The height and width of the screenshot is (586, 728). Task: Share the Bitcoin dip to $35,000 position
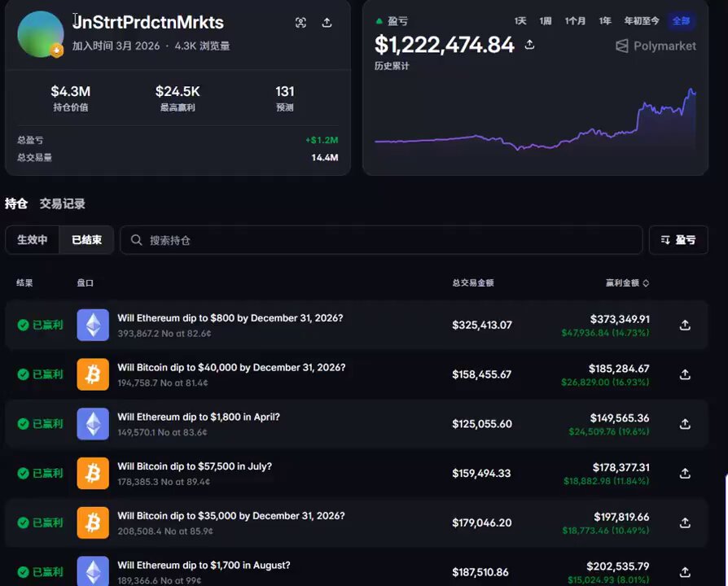685,523
